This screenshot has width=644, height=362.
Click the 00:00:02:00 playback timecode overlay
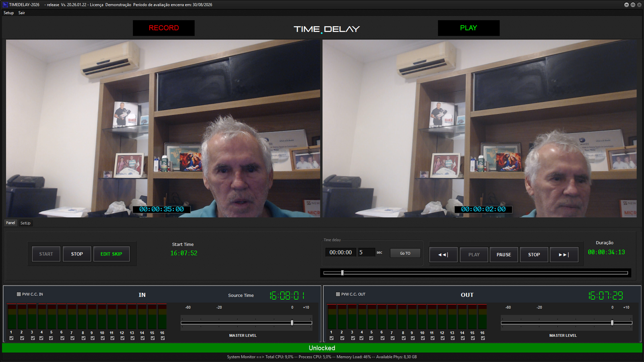483,209
